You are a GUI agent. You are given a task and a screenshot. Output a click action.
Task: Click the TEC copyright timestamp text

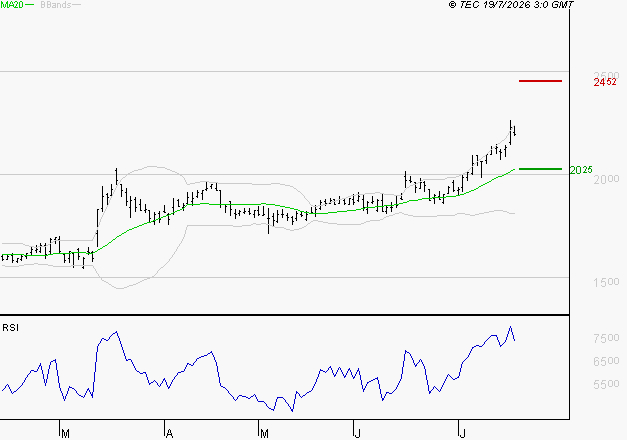511,5
